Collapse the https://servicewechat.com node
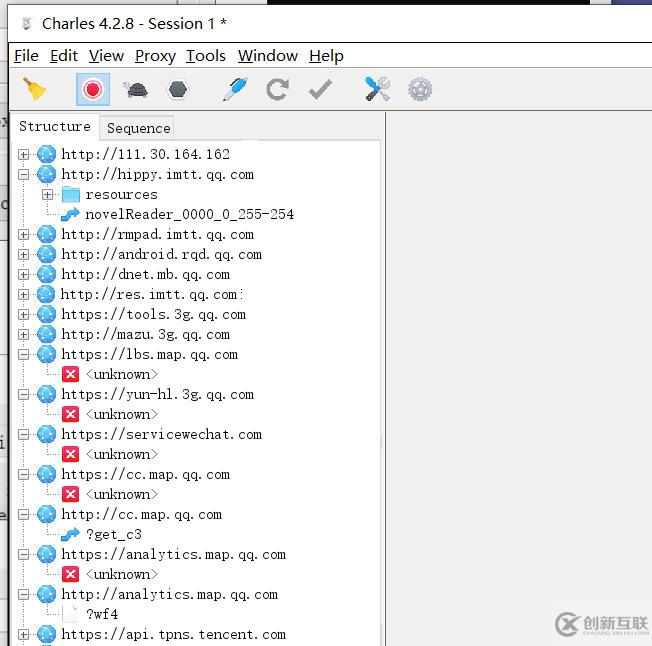 click(x=24, y=434)
